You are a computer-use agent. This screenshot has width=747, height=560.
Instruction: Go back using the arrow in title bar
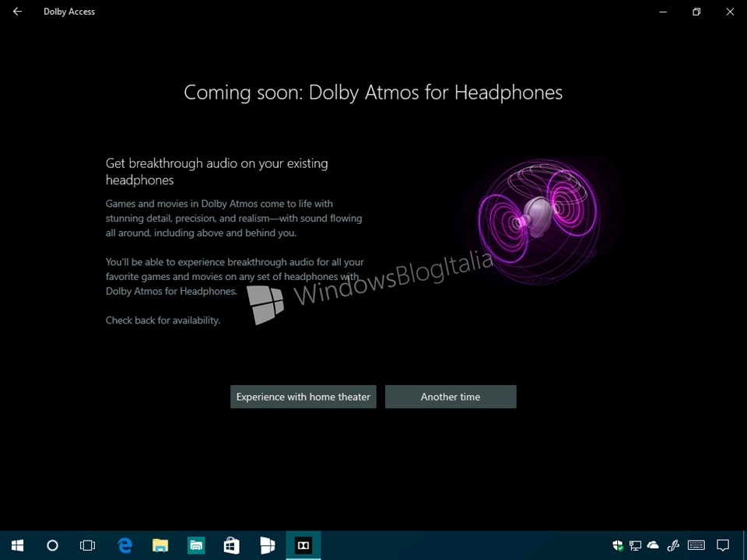coord(18,12)
